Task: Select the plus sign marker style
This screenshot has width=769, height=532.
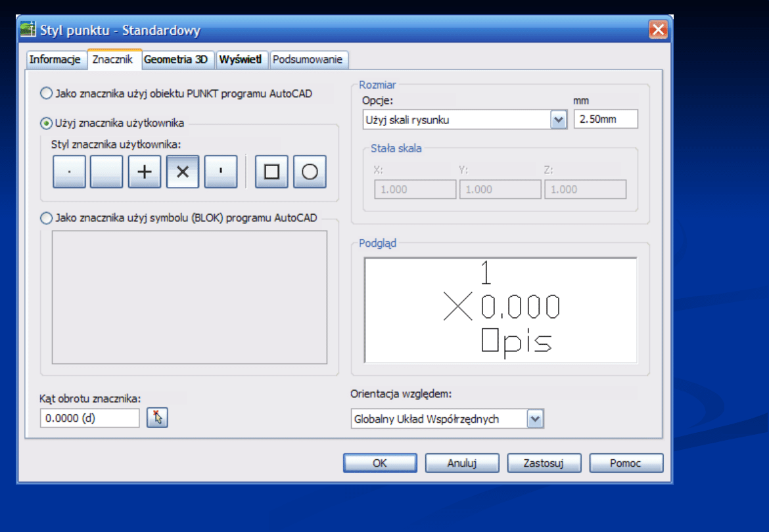Action: pos(144,171)
